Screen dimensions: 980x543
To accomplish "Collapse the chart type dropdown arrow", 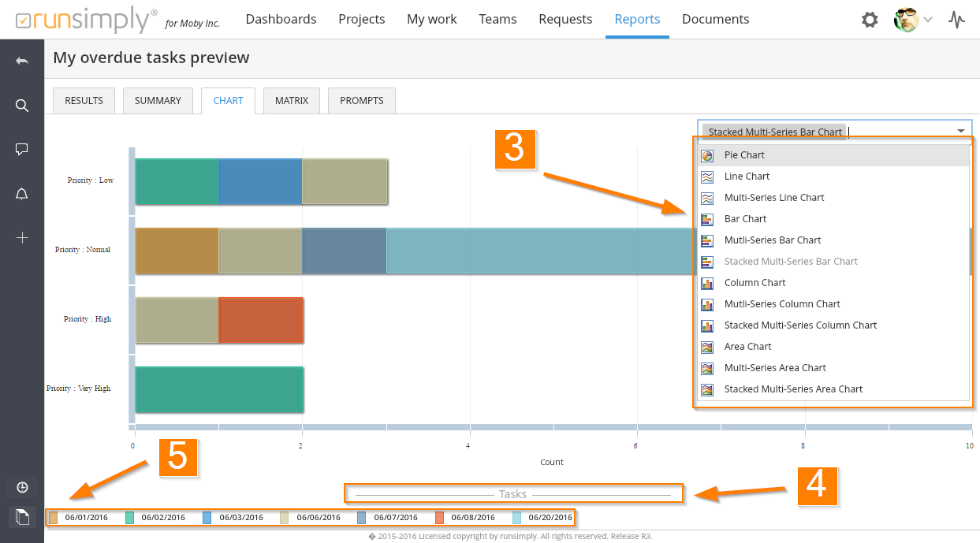I will tap(961, 132).
